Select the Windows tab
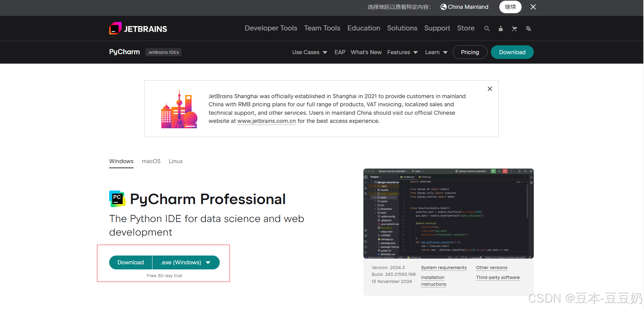644x309 pixels. pos(121,161)
